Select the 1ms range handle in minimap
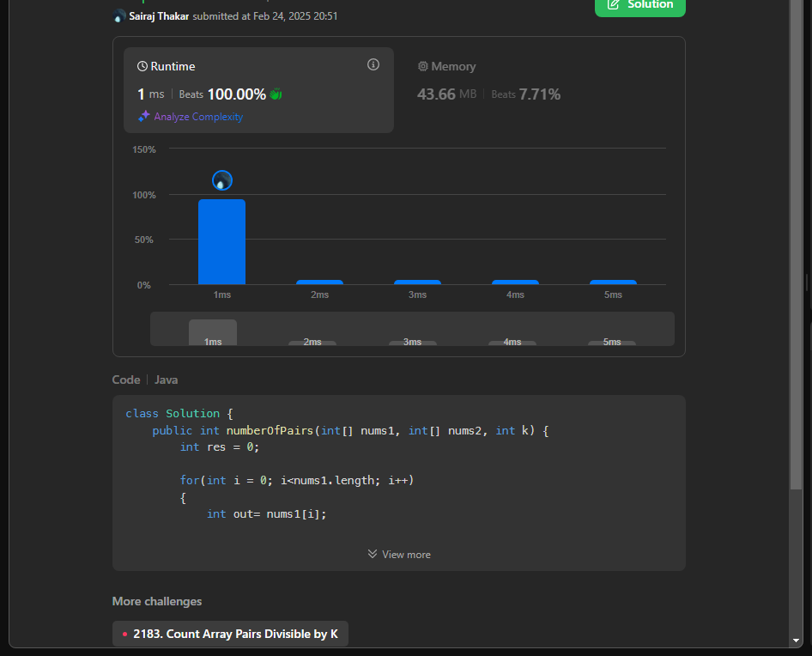This screenshot has height=656, width=812. [213, 332]
